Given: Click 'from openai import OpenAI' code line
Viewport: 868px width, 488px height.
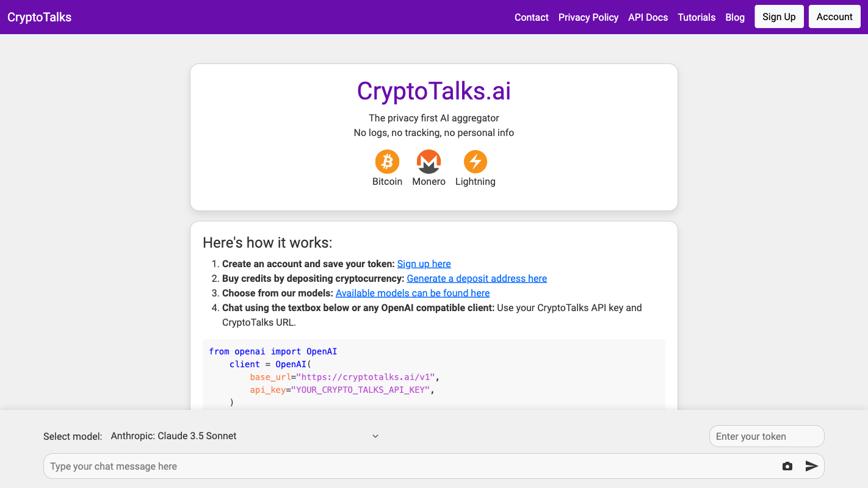Looking at the screenshot, I should tap(273, 351).
